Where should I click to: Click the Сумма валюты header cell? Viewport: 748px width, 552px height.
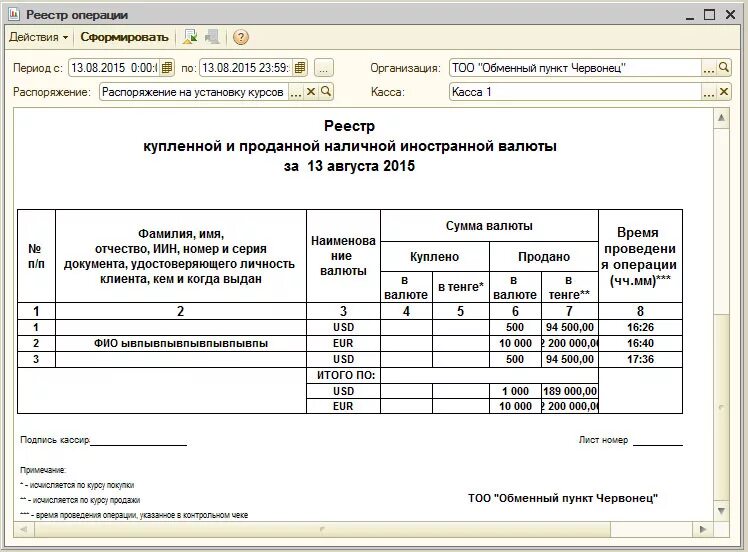coord(489,226)
